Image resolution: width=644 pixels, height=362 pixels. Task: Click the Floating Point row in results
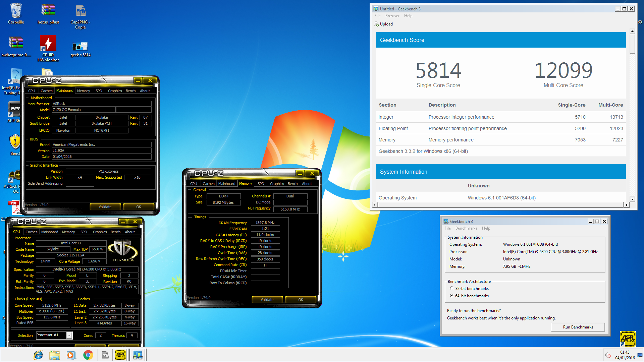tap(501, 128)
